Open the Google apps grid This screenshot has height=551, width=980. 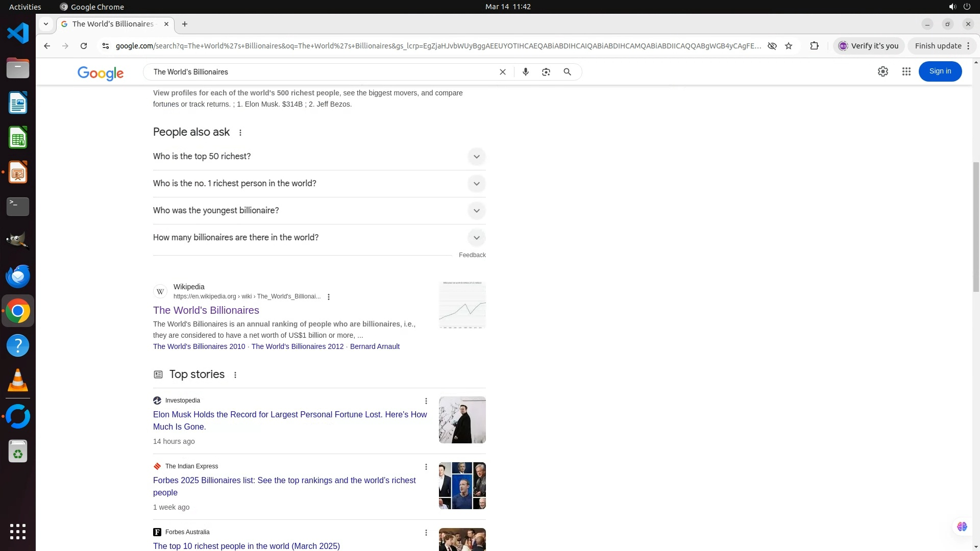tap(906, 72)
